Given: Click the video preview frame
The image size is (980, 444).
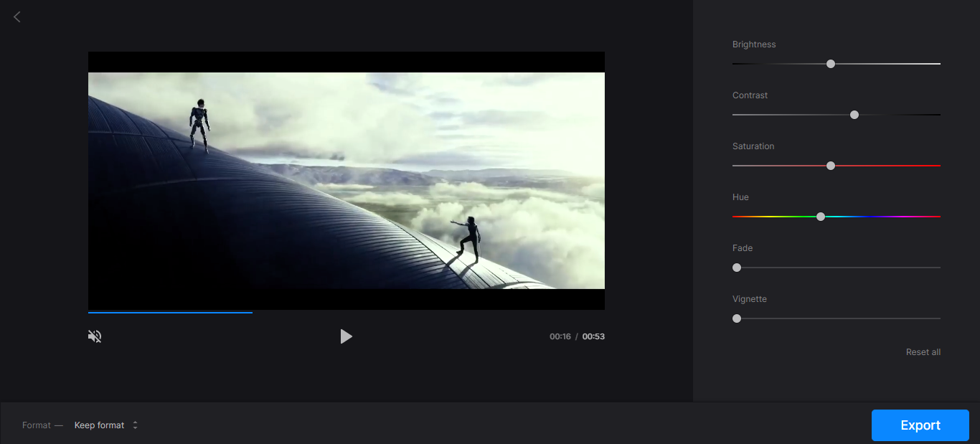Looking at the screenshot, I should pyautogui.click(x=347, y=181).
